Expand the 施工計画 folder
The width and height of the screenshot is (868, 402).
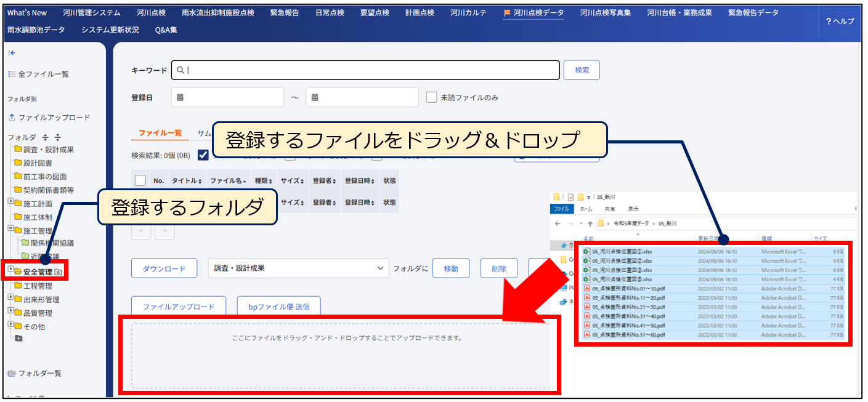click(10, 202)
